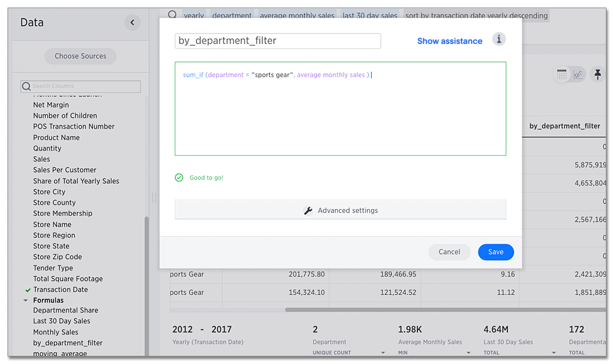Open Choose Sources
614x364 pixels.
80,56
